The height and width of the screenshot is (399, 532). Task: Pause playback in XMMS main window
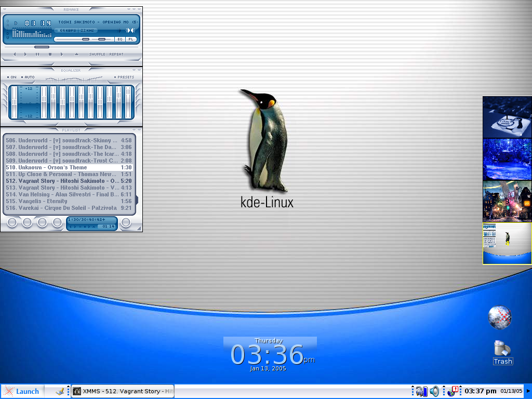click(37, 54)
